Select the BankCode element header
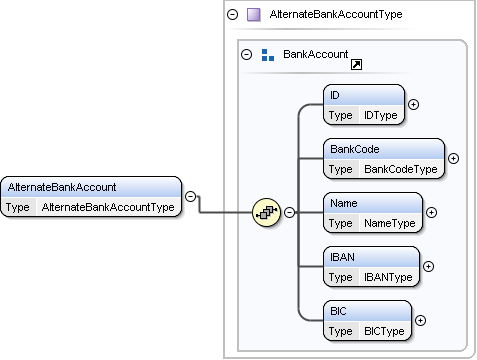The width and height of the screenshot is (477, 360). 384,149
